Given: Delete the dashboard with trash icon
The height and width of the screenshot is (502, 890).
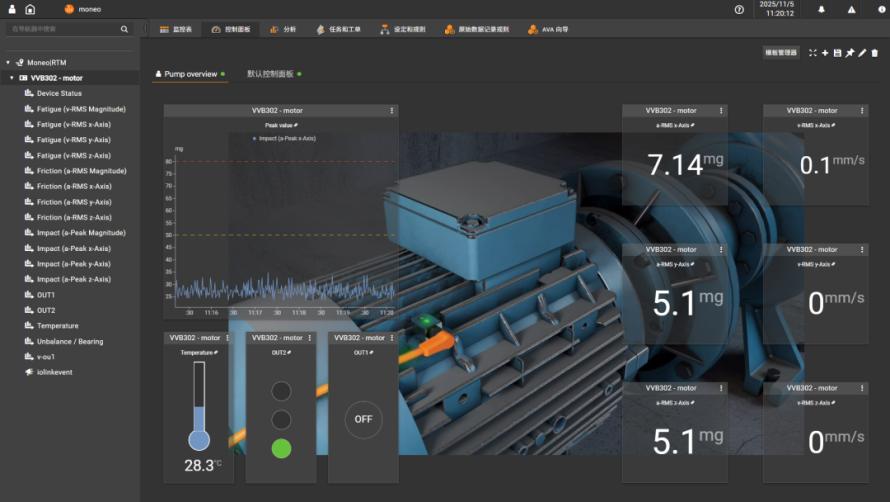Looking at the screenshot, I should point(875,53).
